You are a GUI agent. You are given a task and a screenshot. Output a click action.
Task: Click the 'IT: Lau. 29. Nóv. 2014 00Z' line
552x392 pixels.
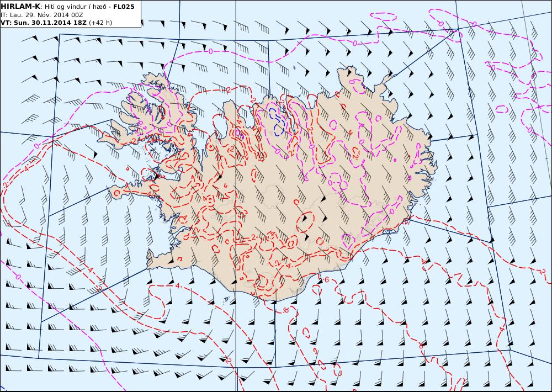[41, 15]
